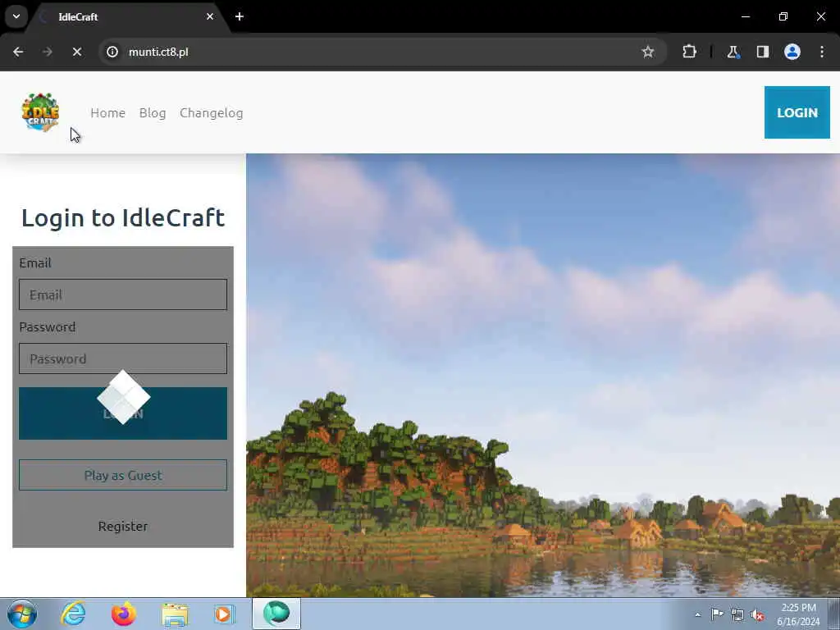The width and height of the screenshot is (840, 630).
Task: View site information icon in address bar
Action: (x=112, y=52)
